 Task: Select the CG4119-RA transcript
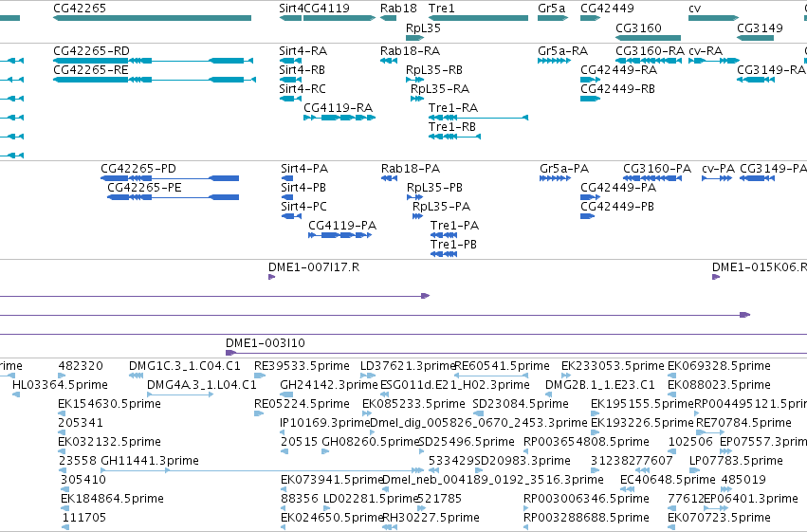tap(339, 118)
